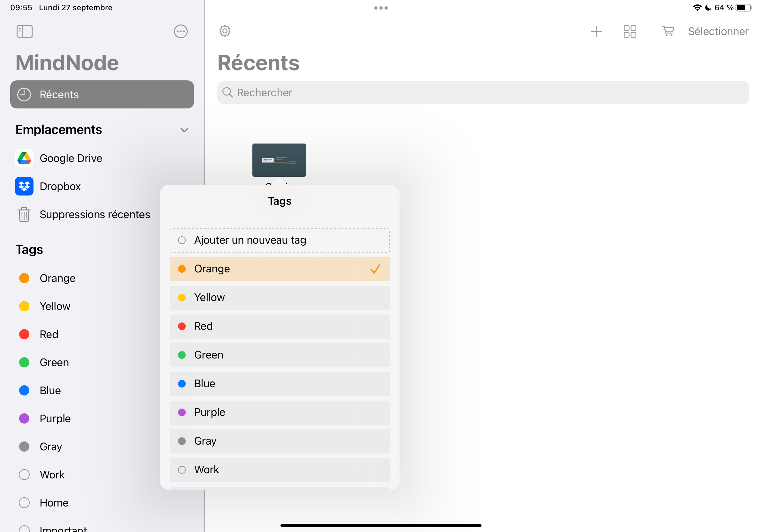Click the search magnifier icon
Viewport: 762px width, 532px height.
227,92
